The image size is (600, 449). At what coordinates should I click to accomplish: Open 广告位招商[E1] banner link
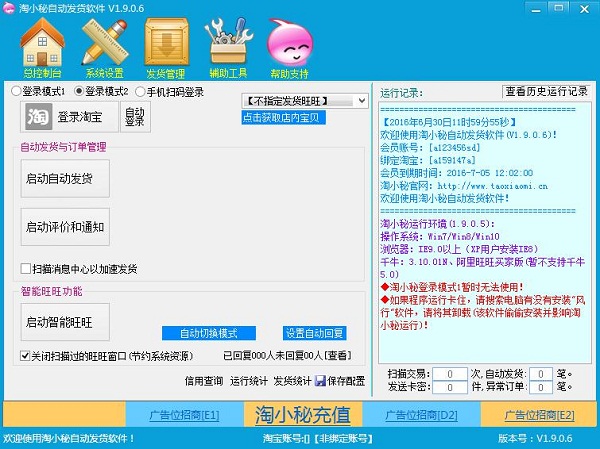[184, 415]
